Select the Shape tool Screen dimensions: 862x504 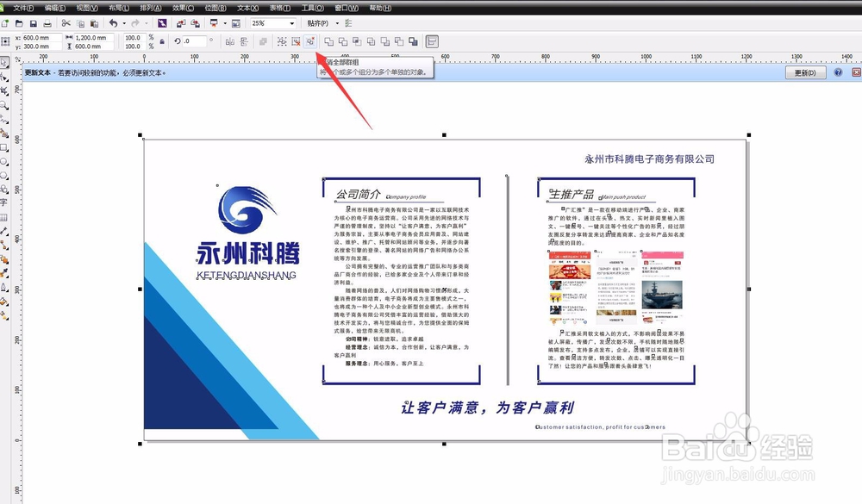(4, 77)
